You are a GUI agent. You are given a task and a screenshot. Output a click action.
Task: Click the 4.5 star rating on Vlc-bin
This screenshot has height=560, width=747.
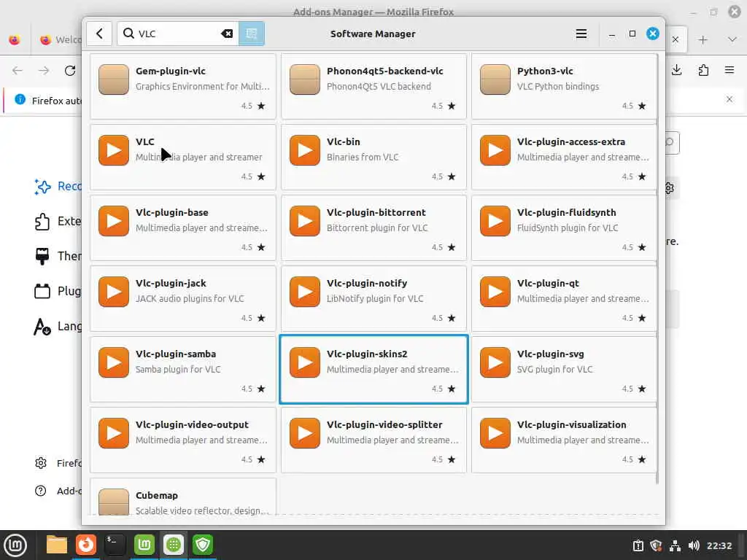tap(444, 176)
